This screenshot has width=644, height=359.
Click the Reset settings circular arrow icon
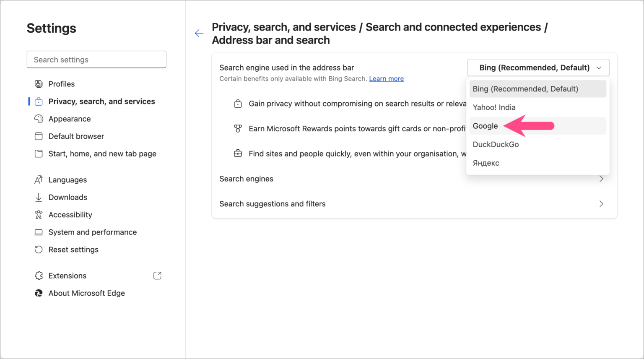(39, 250)
